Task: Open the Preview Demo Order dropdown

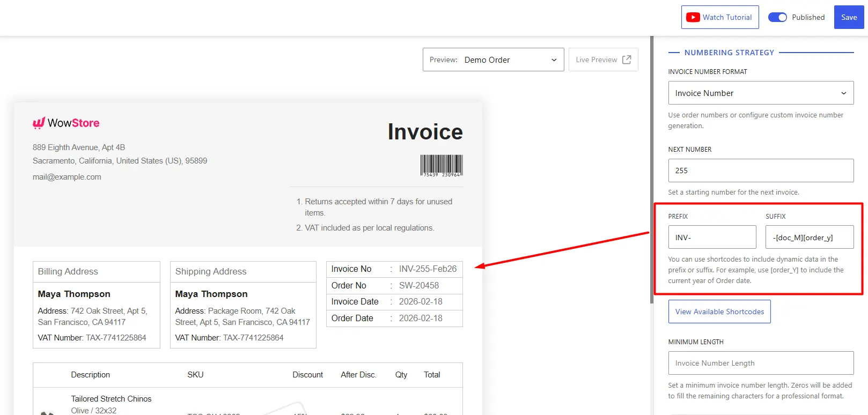Action: 493,60
